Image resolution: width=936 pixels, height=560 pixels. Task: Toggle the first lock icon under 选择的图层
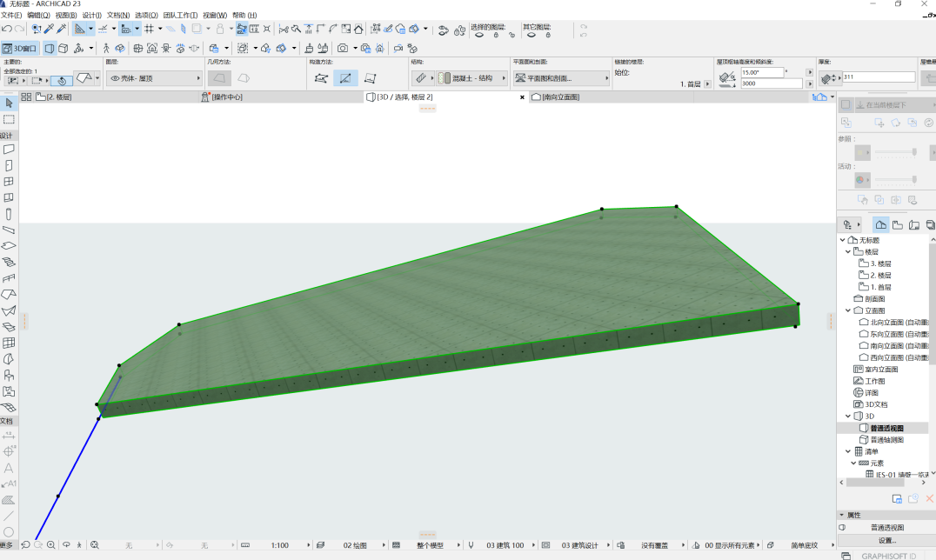tap(496, 36)
